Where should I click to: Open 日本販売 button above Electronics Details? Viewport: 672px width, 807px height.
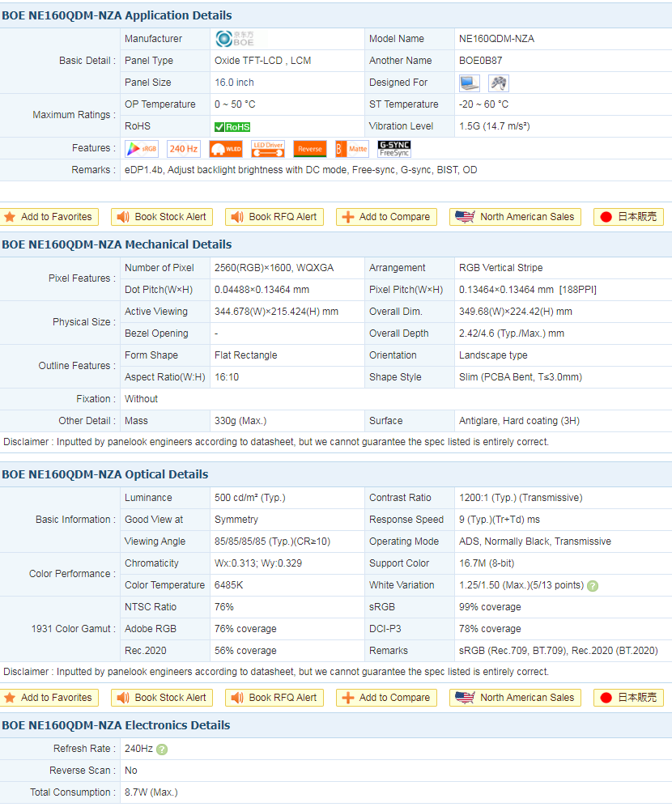coord(629,698)
